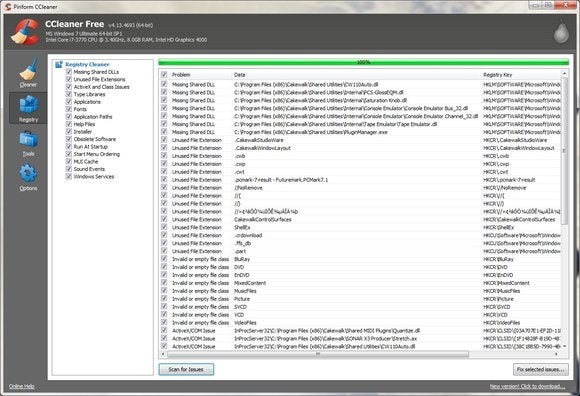The height and width of the screenshot is (396, 580).
Task: Select the PluginManager.exe data row
Action: [x=360, y=132]
